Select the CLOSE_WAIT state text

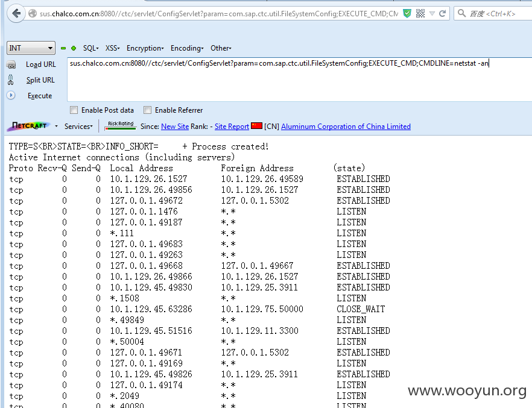[x=361, y=309]
